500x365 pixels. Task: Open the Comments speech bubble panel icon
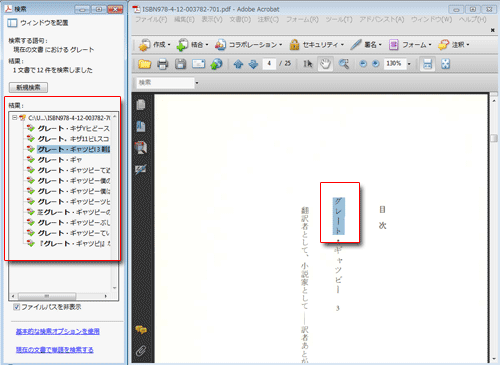pyautogui.click(x=141, y=330)
